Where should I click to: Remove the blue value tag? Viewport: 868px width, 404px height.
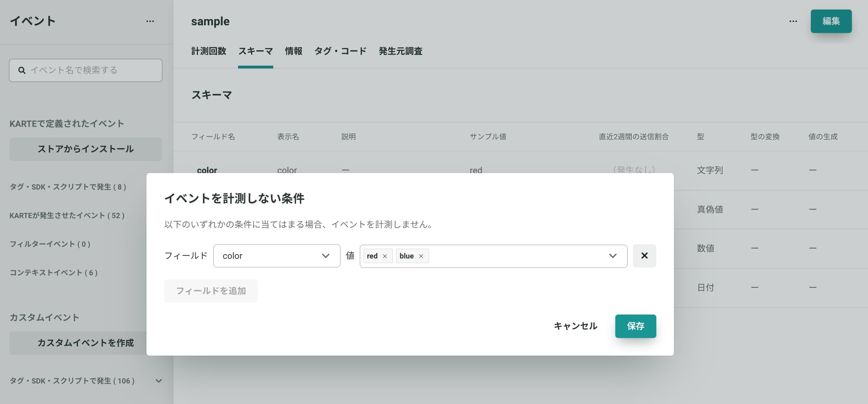[x=421, y=256]
